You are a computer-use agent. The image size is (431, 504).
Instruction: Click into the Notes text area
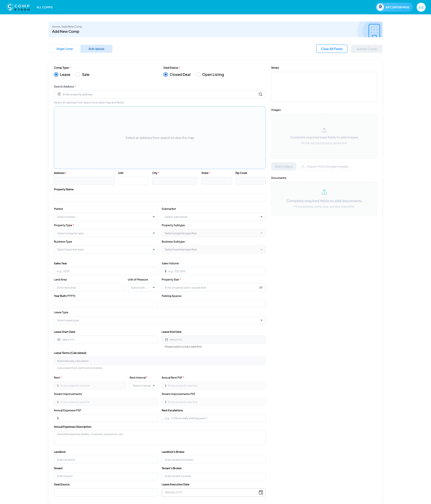(x=324, y=87)
